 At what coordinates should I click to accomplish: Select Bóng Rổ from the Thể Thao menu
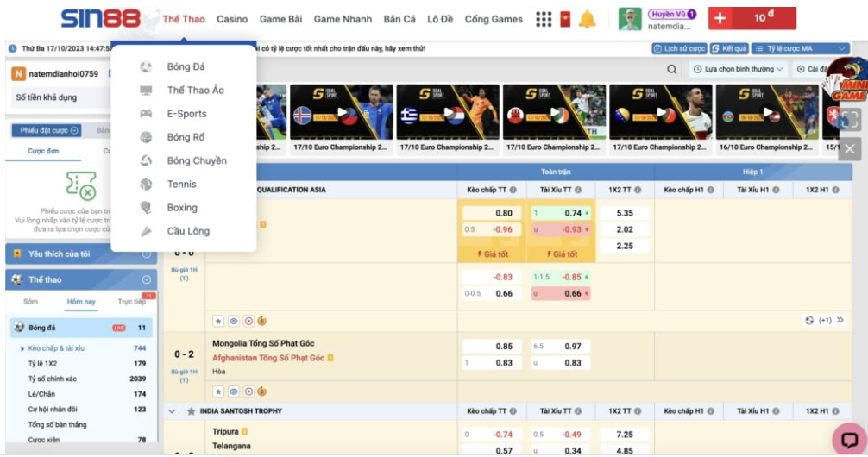click(x=186, y=137)
